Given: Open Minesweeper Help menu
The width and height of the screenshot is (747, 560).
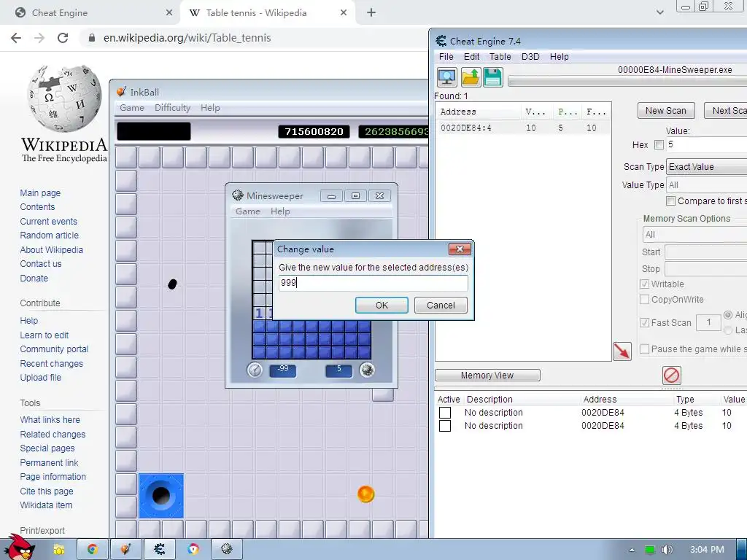Looking at the screenshot, I should point(280,211).
